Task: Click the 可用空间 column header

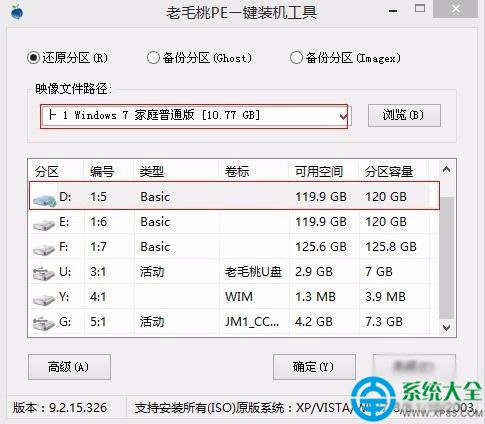Action: click(319, 172)
